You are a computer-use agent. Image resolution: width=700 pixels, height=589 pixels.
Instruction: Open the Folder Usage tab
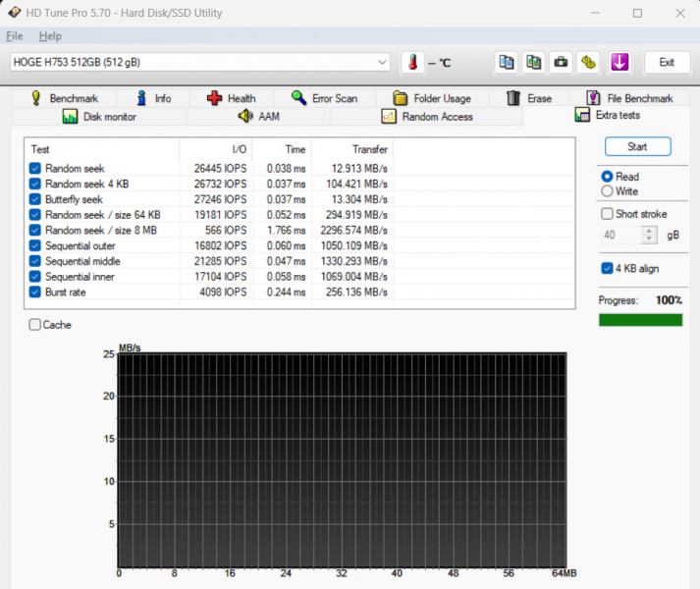click(431, 98)
